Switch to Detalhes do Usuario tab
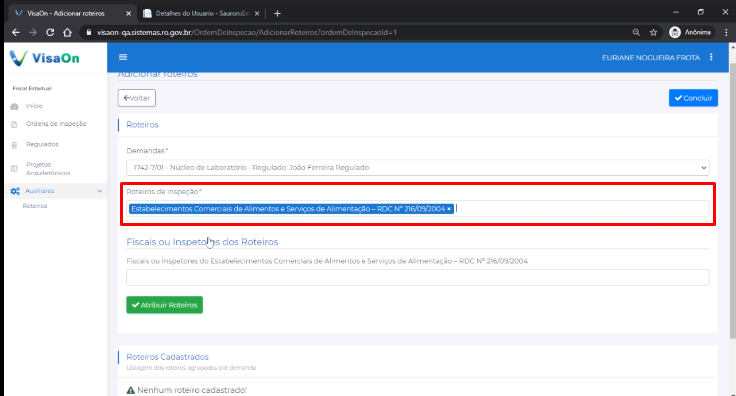The height and width of the screenshot is (396, 736). click(201, 14)
